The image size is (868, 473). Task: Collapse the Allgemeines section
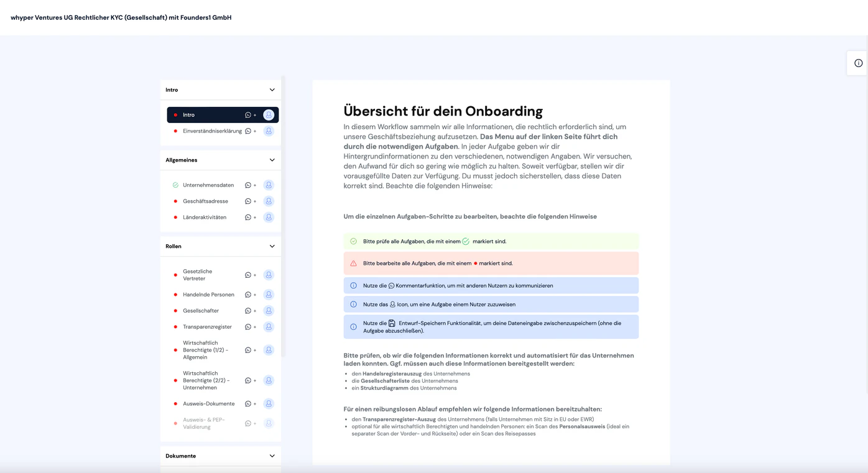tap(272, 160)
